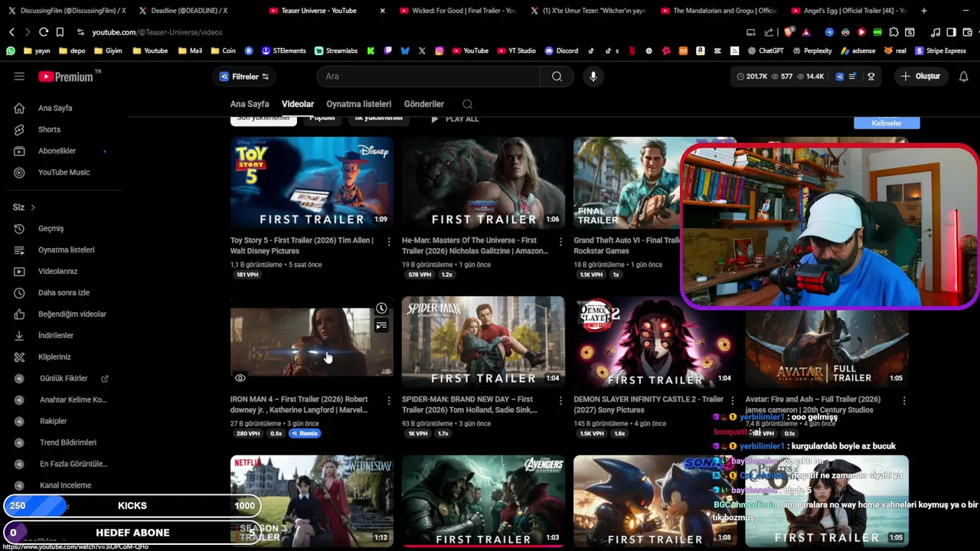The height and width of the screenshot is (551, 980).
Task: Close the Teaser Universe browser tab
Action: [383, 11]
